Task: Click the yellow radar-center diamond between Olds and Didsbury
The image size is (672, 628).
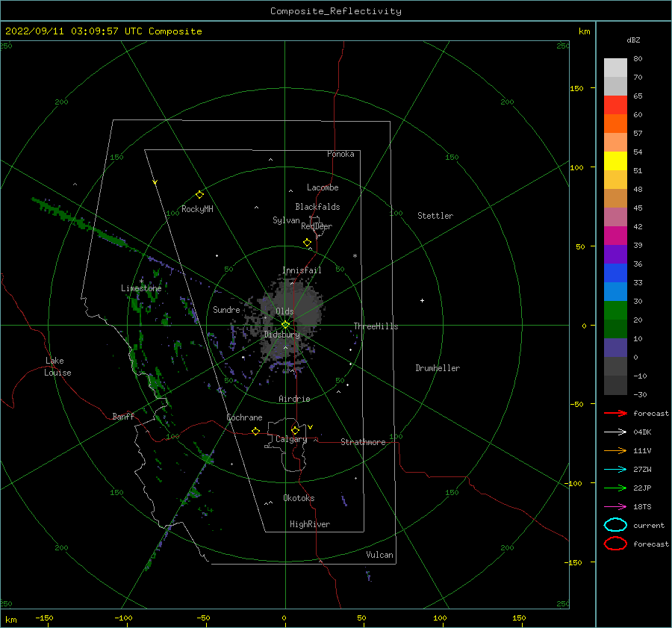Action: click(285, 325)
